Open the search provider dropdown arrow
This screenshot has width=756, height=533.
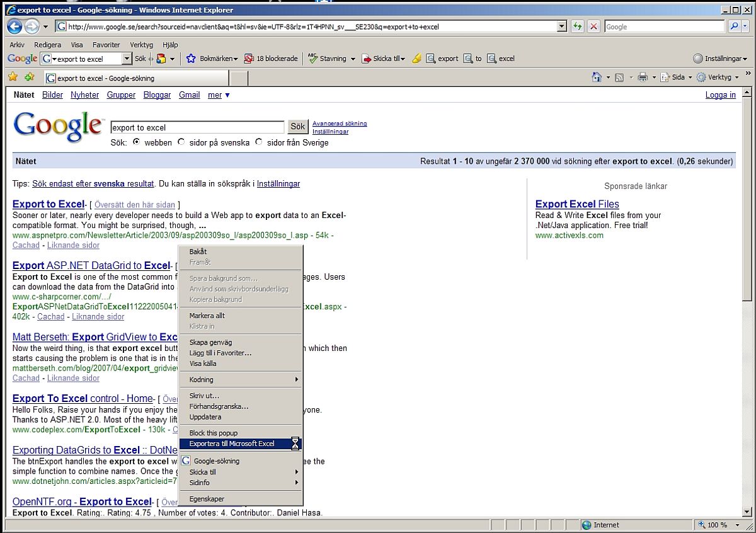[746, 26]
